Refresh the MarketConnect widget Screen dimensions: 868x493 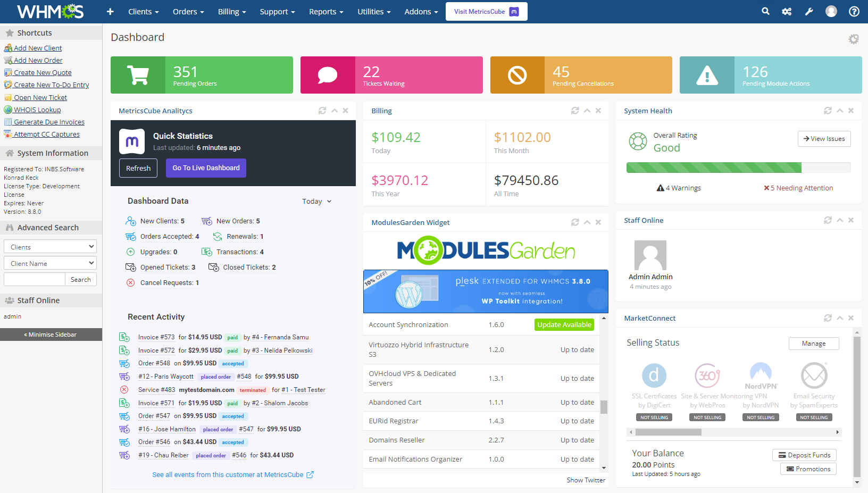coord(828,318)
